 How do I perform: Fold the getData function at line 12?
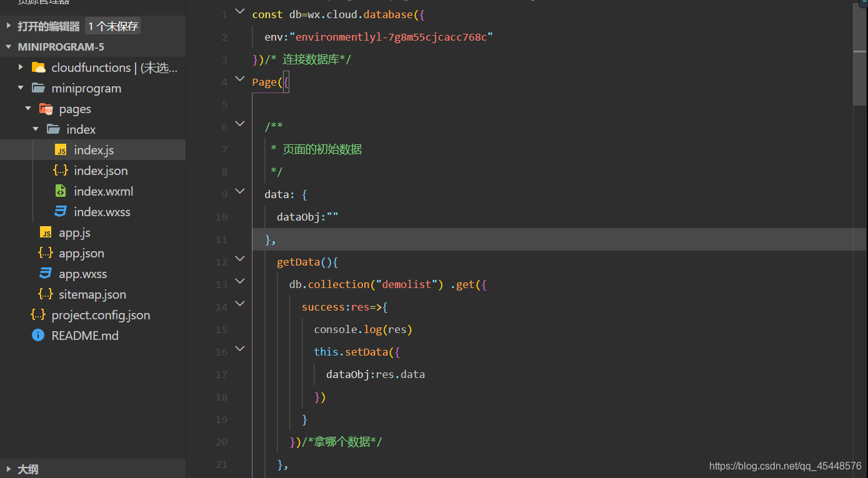(240, 259)
